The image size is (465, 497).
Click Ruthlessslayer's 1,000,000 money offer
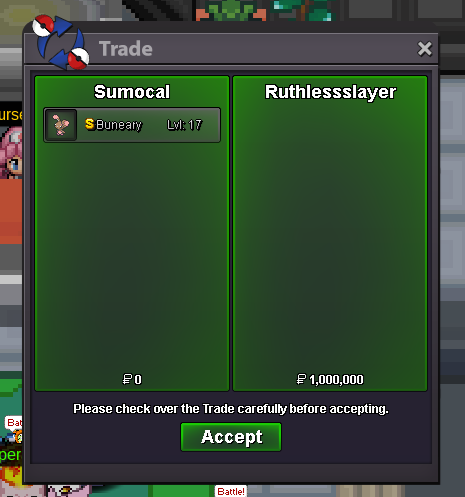[330, 379]
